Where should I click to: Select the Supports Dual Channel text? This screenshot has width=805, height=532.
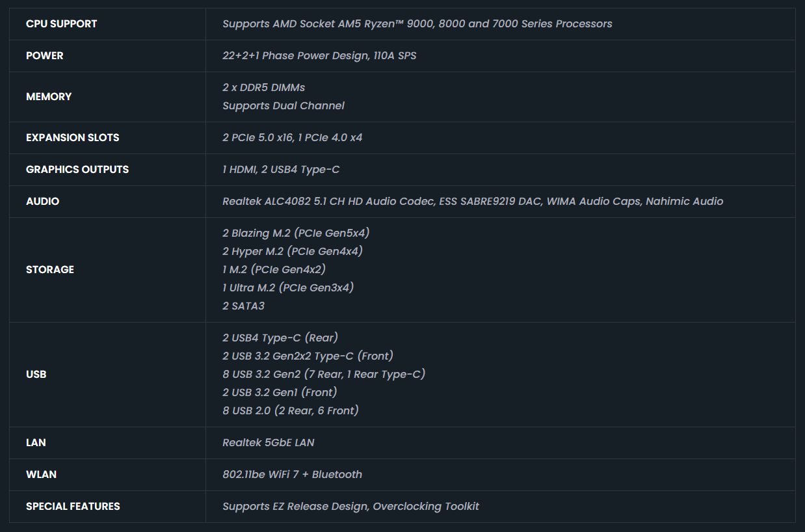[x=283, y=106]
